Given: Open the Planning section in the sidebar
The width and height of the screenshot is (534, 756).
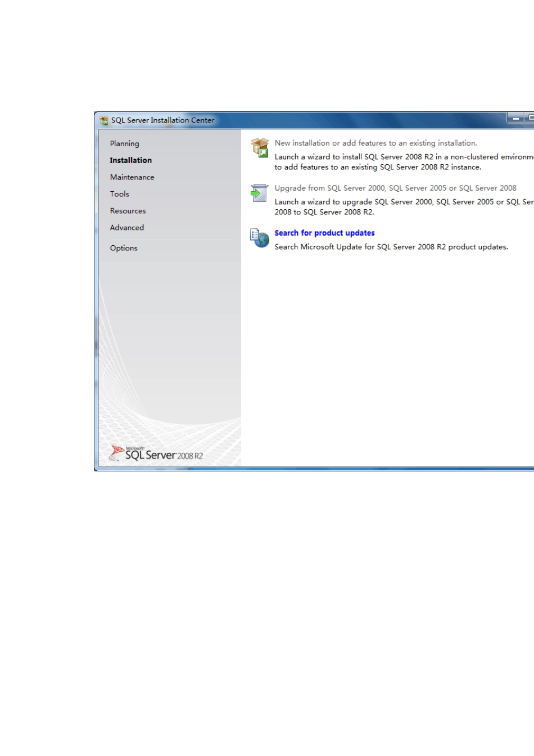Looking at the screenshot, I should 124,143.
